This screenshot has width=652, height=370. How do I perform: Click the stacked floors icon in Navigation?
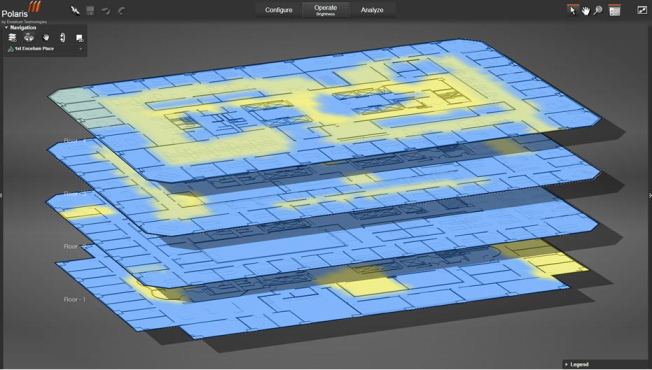pos(12,38)
